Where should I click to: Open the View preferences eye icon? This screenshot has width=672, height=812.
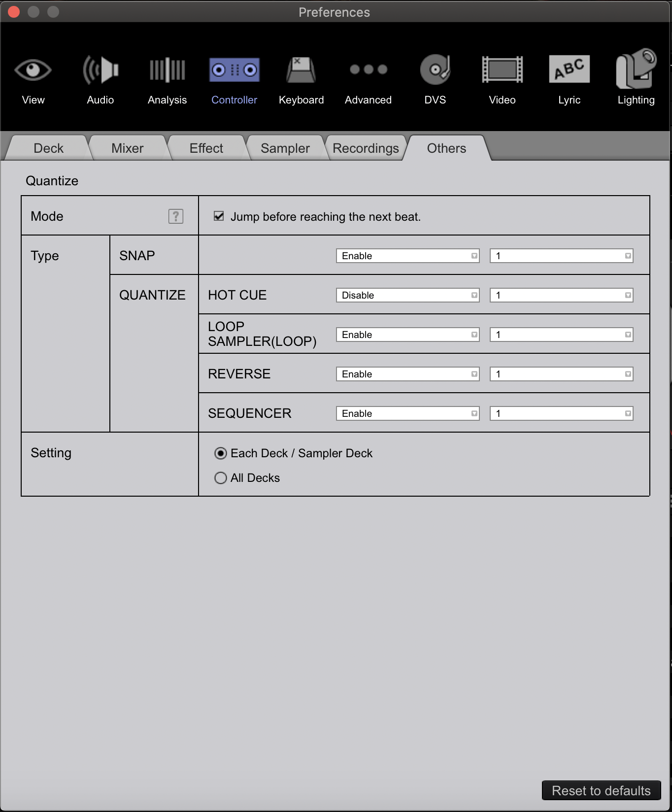[x=33, y=70]
